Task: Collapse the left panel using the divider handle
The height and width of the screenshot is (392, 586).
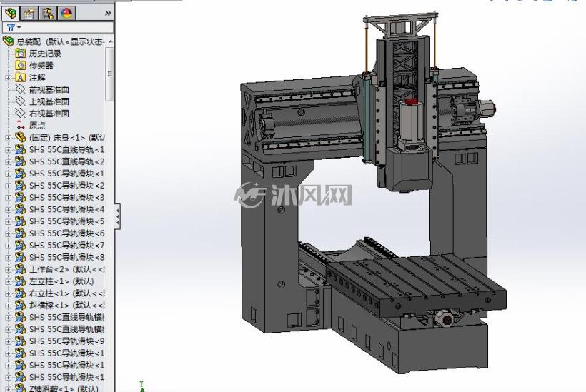Action: pos(118,216)
